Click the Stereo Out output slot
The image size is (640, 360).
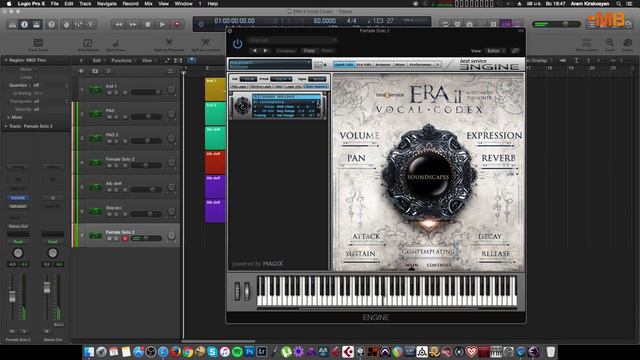point(18,227)
